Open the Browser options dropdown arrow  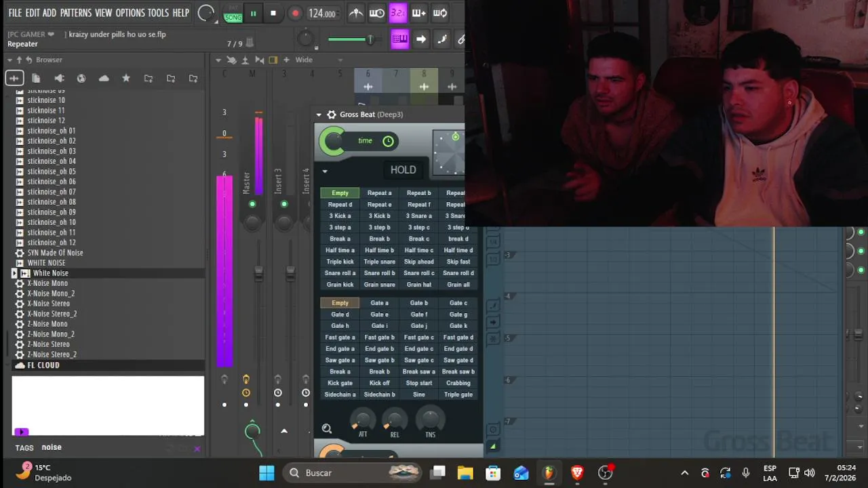9,60
